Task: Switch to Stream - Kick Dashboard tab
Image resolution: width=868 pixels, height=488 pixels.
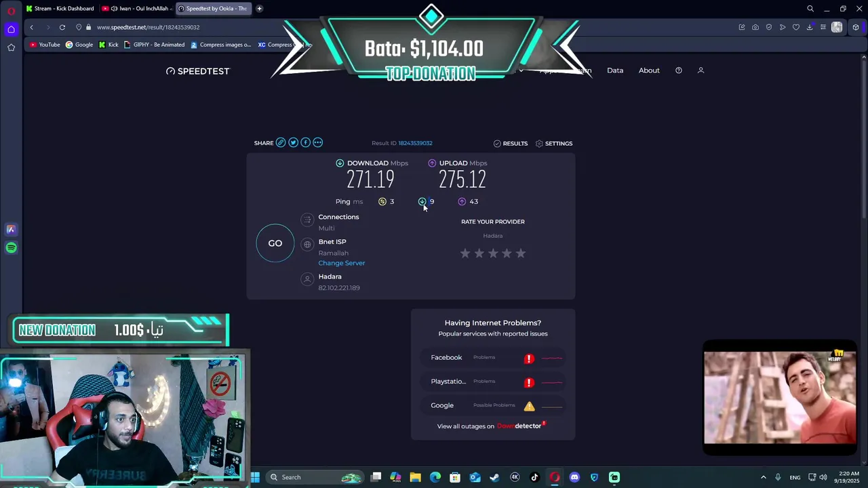Action: [60, 9]
